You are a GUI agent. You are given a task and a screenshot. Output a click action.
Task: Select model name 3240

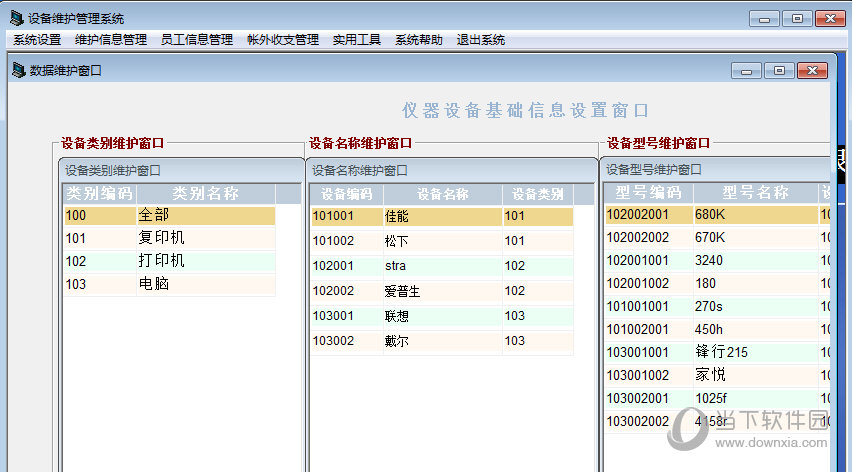[755, 261]
